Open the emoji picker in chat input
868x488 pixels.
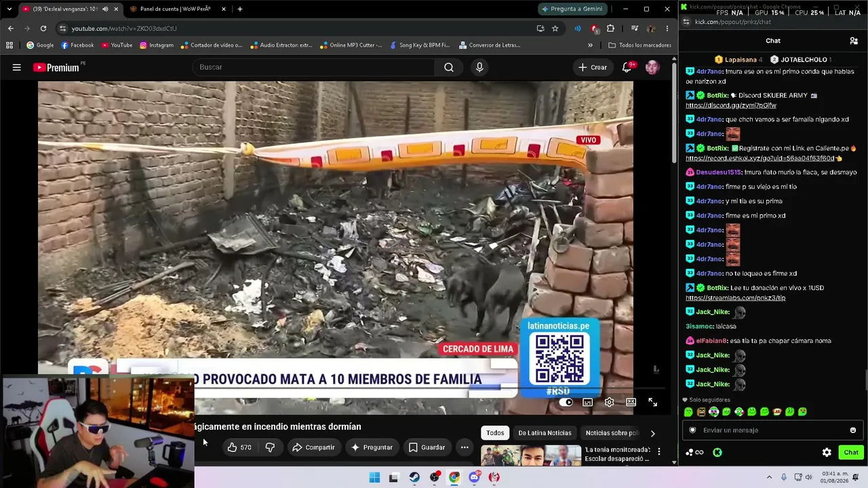[x=853, y=430]
